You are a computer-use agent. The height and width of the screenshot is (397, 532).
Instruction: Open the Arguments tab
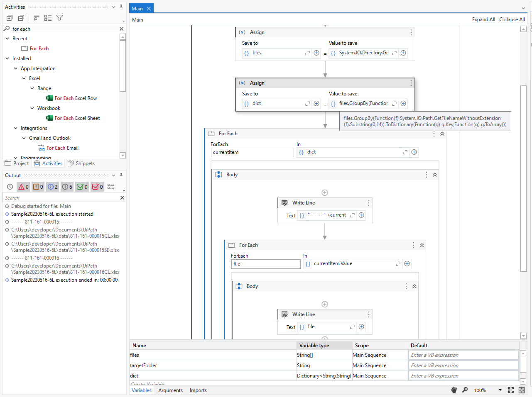[170, 390]
